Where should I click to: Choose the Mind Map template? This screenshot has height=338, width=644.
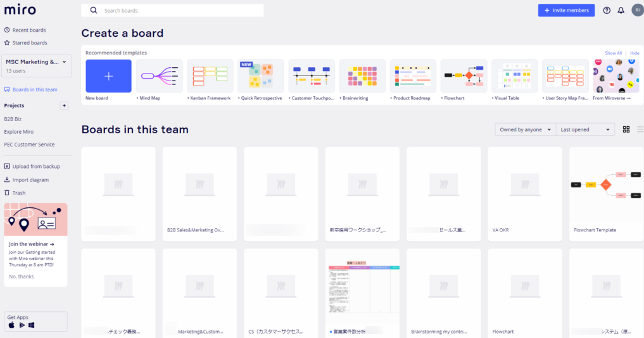(160, 76)
